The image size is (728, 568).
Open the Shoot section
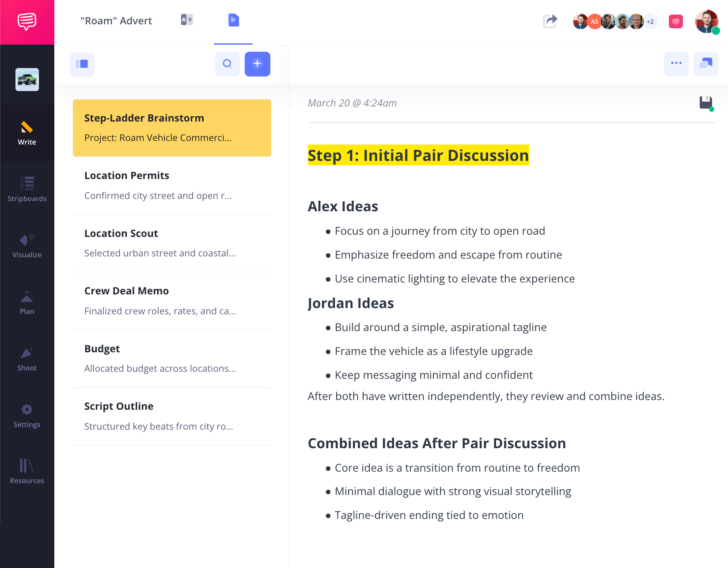point(27,359)
